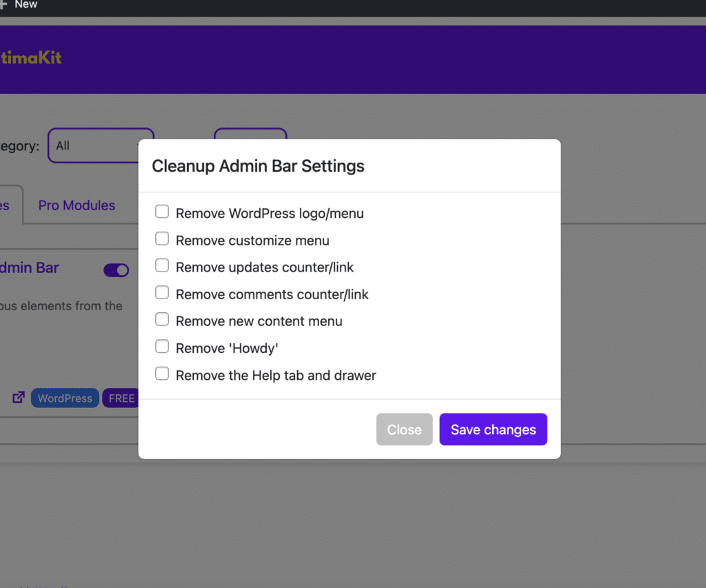Toggle the Cleanup Admin Bar module switch
The width and height of the screenshot is (706, 588).
click(x=116, y=270)
